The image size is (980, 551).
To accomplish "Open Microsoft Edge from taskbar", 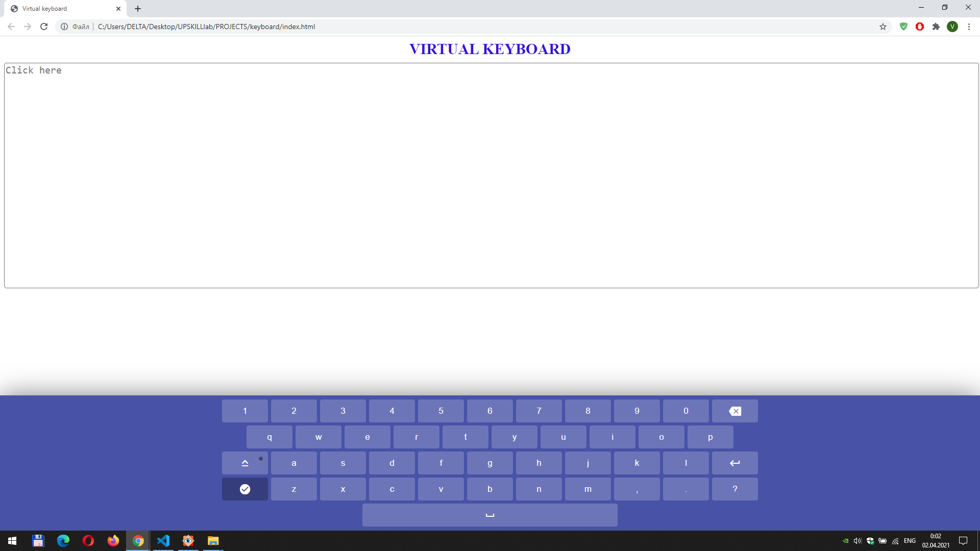I will [x=63, y=541].
